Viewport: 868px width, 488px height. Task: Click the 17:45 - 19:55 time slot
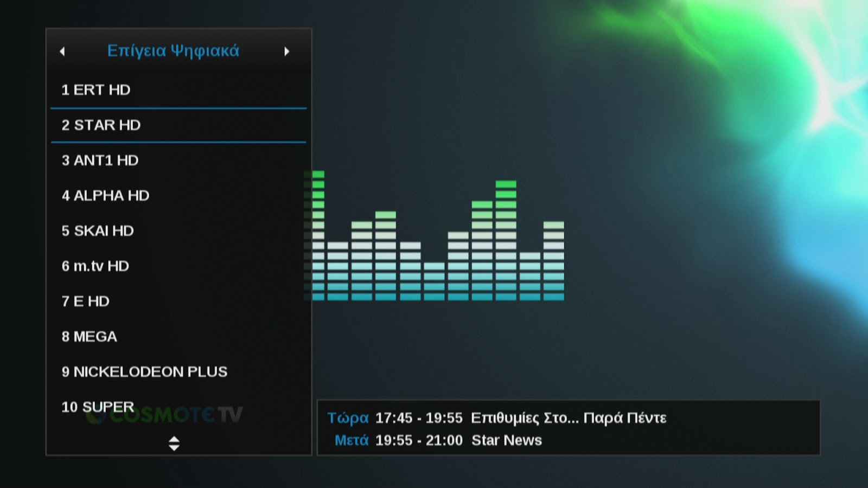point(419,418)
